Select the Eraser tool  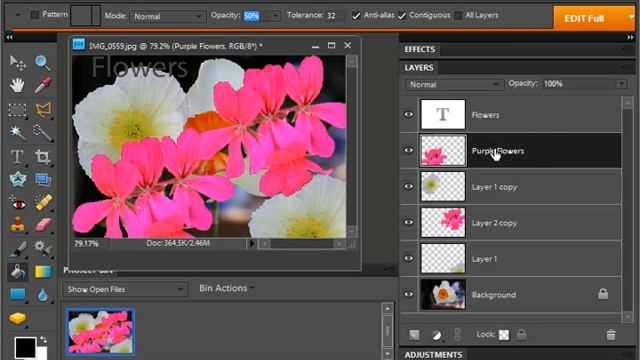tap(43, 224)
